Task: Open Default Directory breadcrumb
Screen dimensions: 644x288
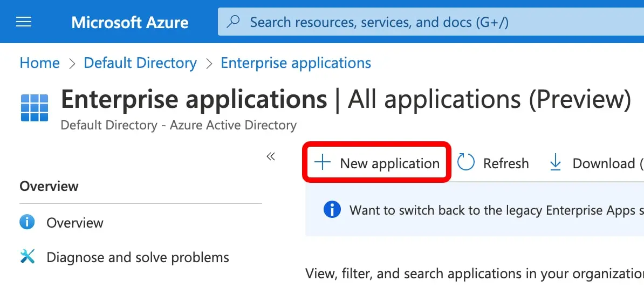Action: pos(140,63)
